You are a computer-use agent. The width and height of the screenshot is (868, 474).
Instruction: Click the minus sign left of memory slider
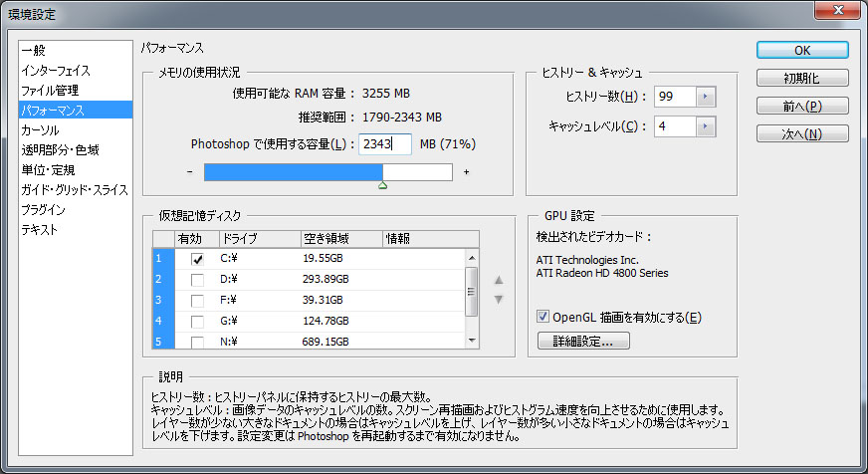pos(189,172)
